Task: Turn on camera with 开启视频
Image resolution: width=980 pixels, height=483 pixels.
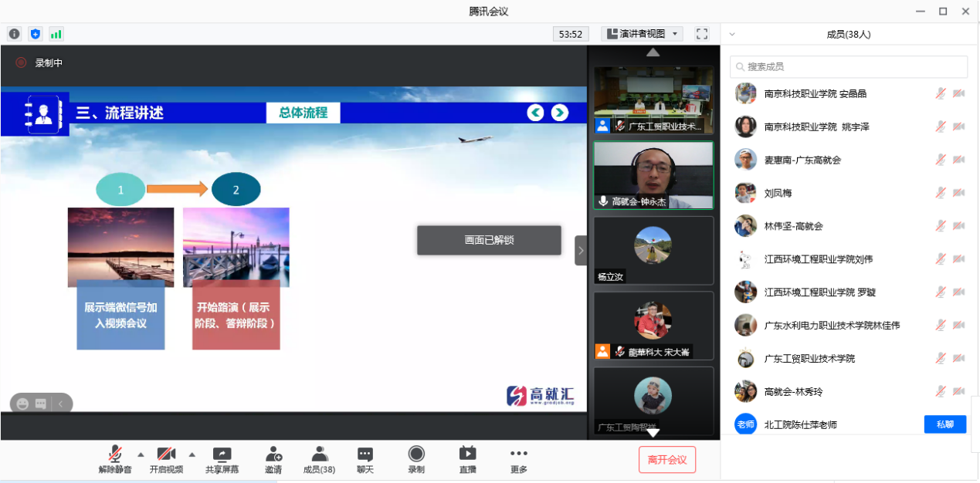Action: [x=166, y=460]
